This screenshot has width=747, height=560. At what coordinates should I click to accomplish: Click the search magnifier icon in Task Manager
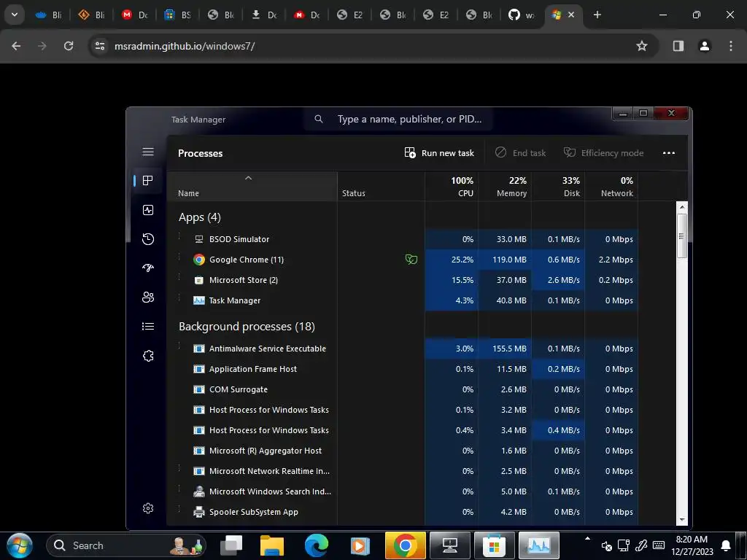319,119
